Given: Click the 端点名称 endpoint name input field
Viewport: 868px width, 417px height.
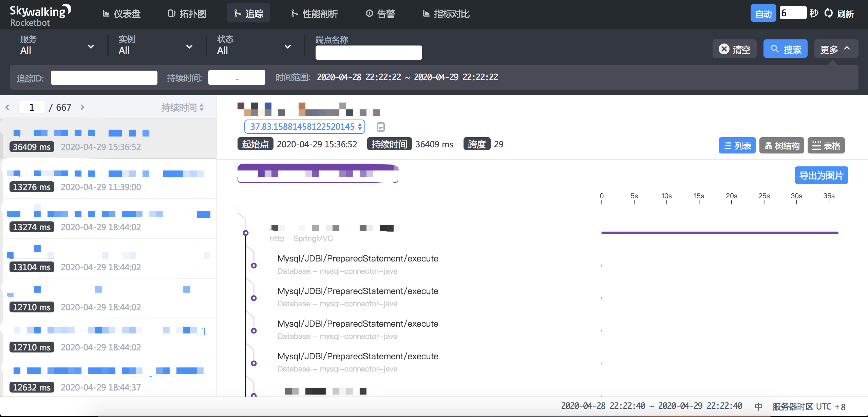Looking at the screenshot, I should click(369, 53).
